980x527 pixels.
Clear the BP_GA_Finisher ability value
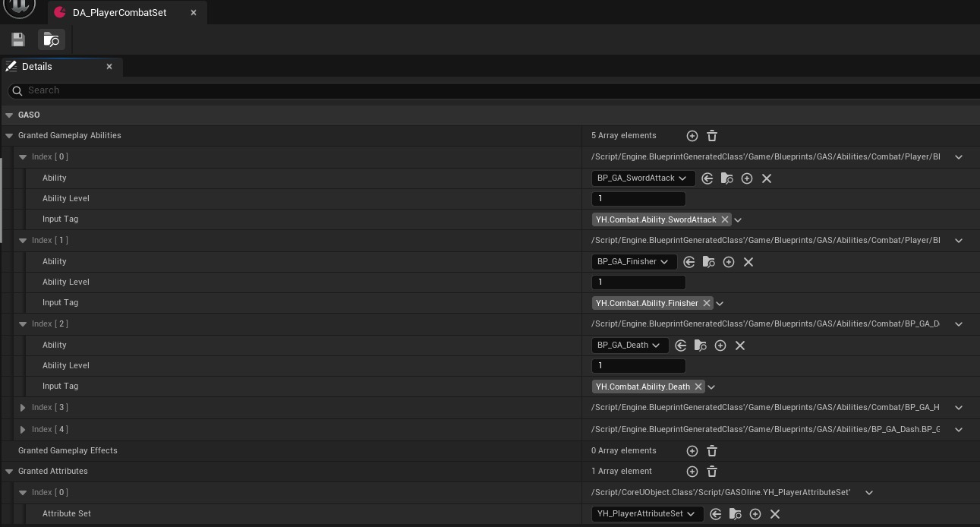748,262
